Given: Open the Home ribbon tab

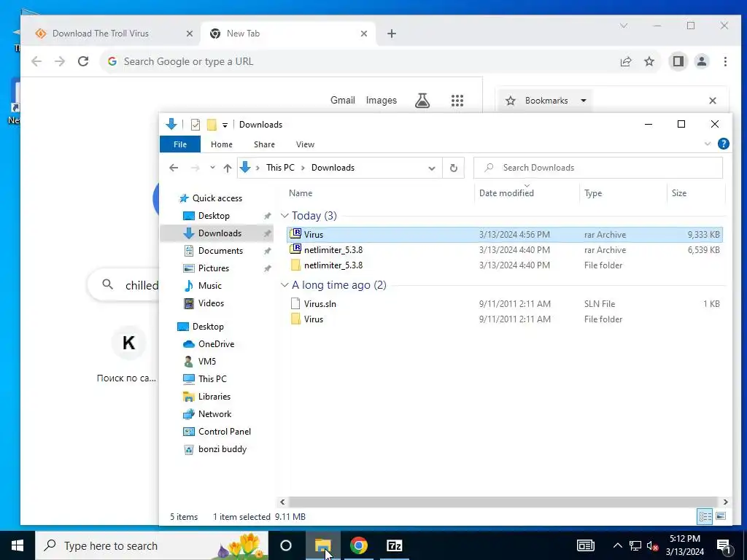Looking at the screenshot, I should 222,144.
